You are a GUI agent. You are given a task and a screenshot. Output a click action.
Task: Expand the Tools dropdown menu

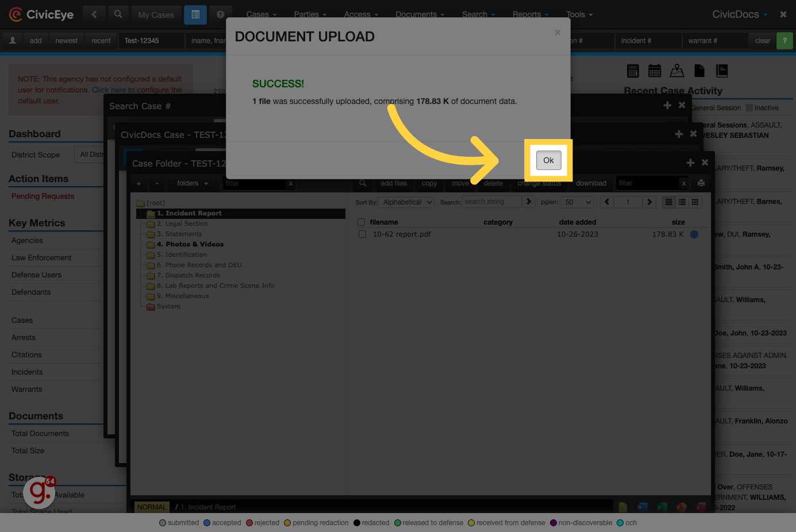(579, 14)
